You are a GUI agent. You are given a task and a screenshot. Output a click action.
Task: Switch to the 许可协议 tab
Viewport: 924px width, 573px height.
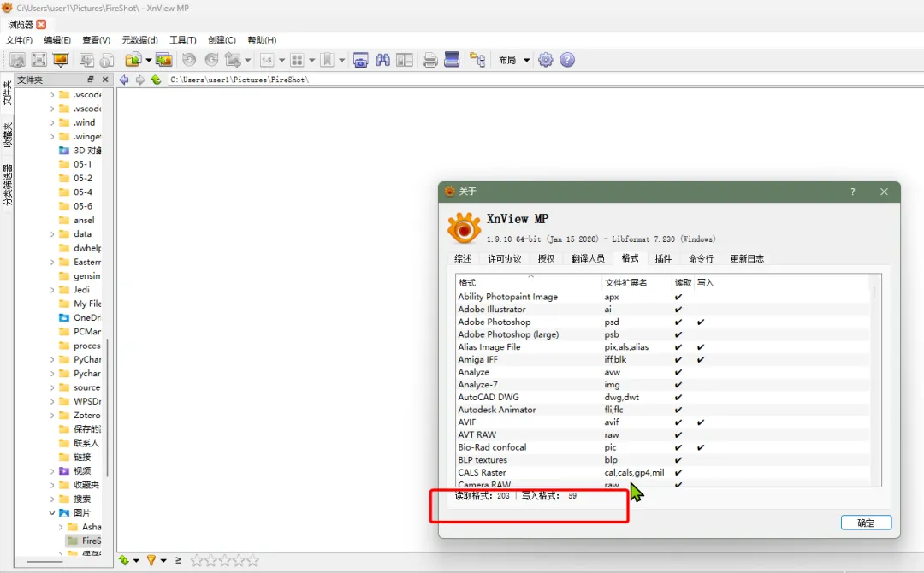click(505, 258)
